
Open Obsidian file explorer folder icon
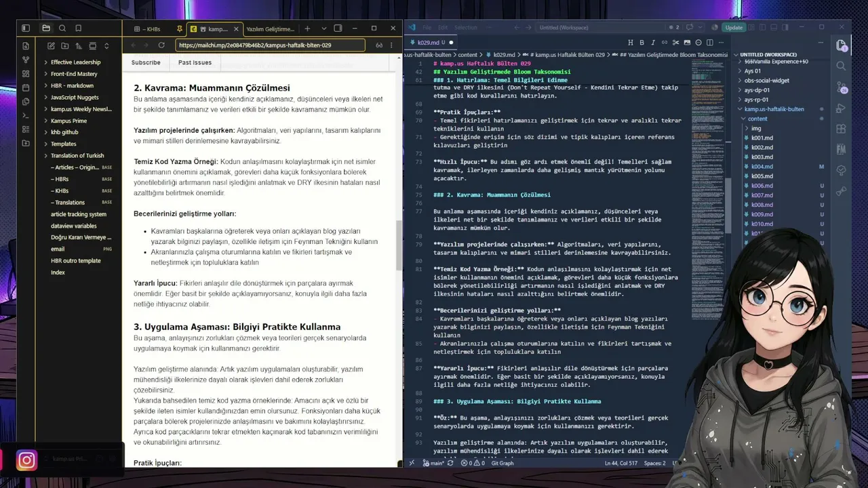(x=46, y=28)
